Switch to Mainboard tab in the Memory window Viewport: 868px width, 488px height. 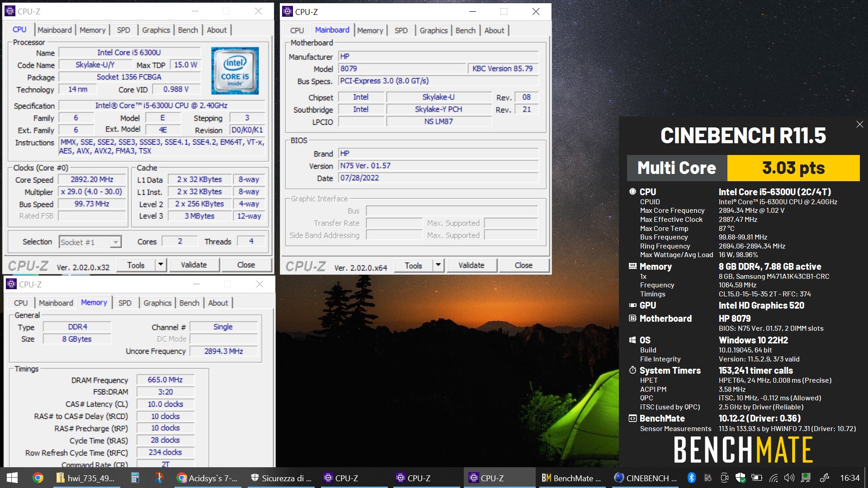click(56, 303)
